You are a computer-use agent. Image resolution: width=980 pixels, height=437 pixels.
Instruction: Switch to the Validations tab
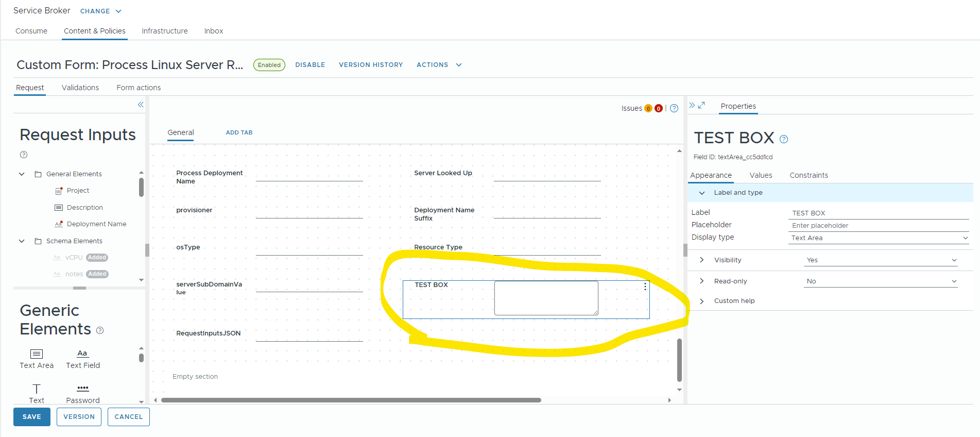(x=80, y=88)
